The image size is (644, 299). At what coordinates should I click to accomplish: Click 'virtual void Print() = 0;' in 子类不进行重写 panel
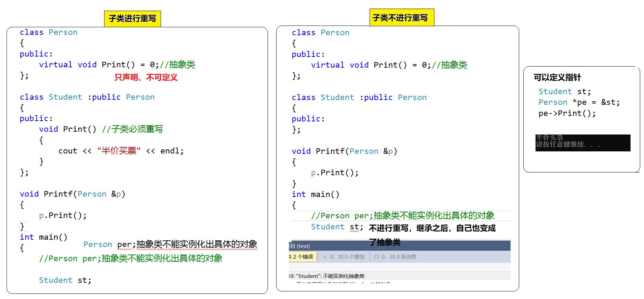click(371, 65)
